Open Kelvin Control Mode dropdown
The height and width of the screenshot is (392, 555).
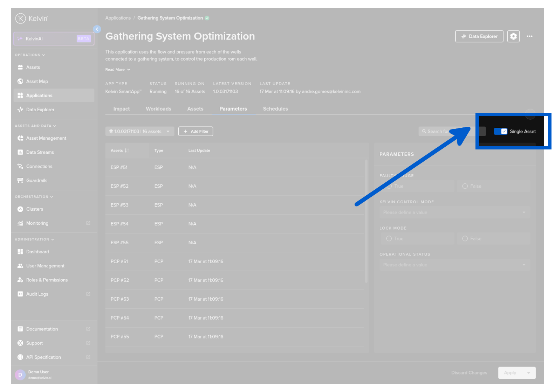pos(454,212)
